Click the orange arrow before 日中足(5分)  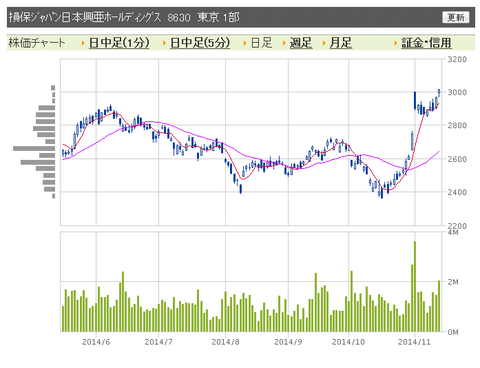coord(164,43)
